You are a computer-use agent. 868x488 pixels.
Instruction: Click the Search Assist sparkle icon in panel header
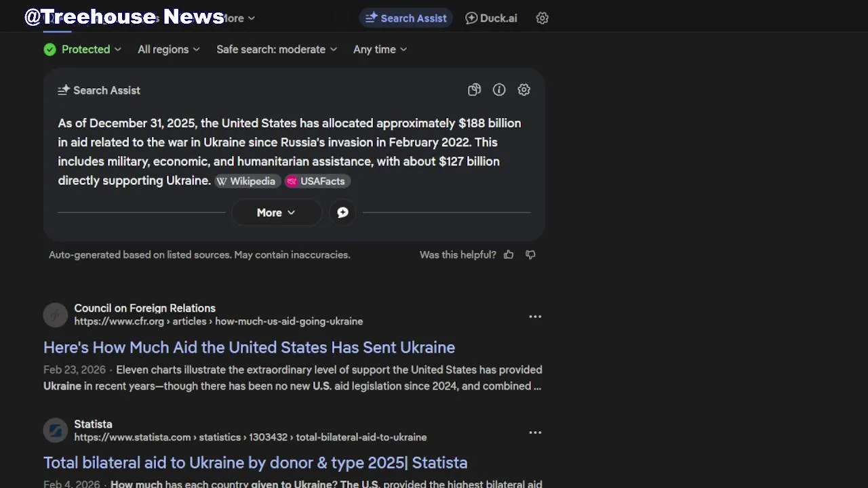pyautogui.click(x=64, y=90)
